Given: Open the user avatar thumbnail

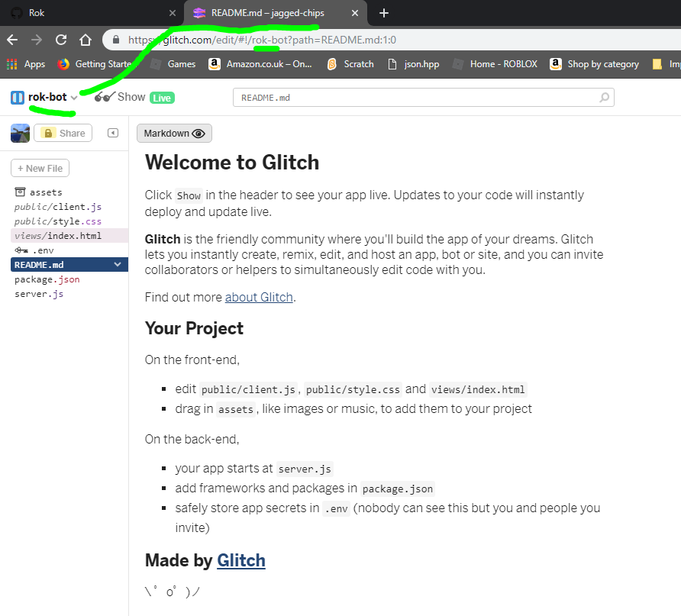Looking at the screenshot, I should click(20, 133).
